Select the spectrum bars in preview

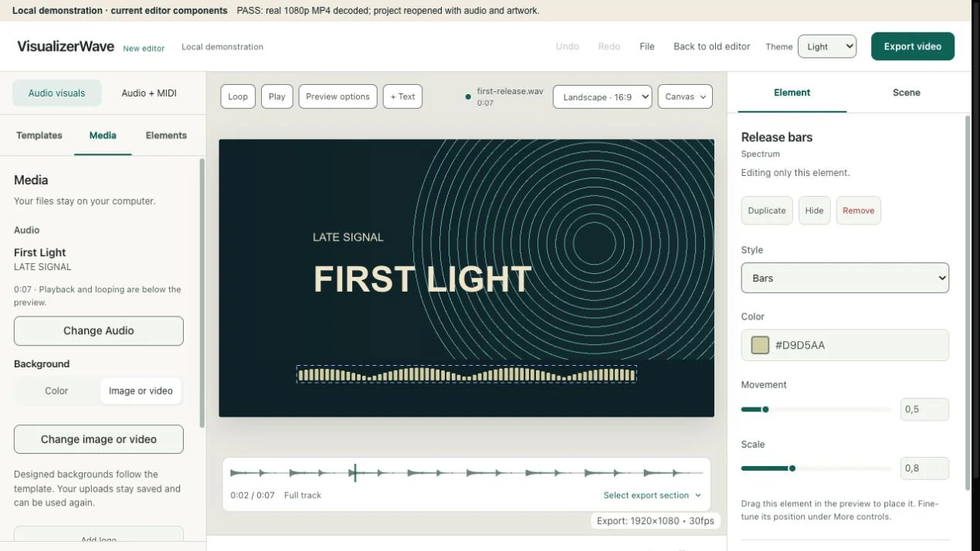click(x=466, y=375)
